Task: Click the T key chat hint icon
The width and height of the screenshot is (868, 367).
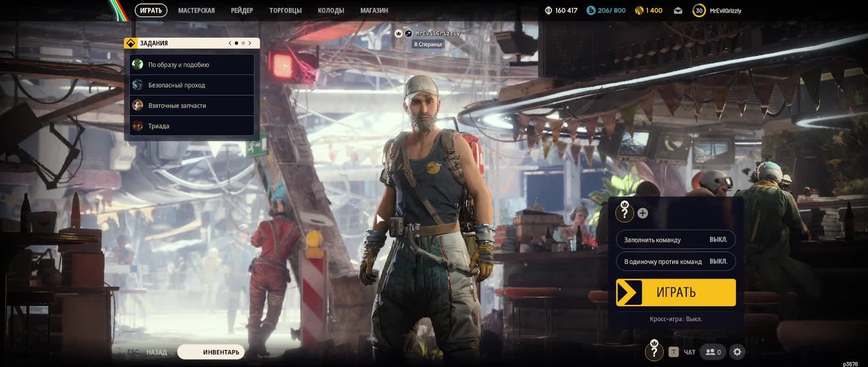Action: pos(673,352)
